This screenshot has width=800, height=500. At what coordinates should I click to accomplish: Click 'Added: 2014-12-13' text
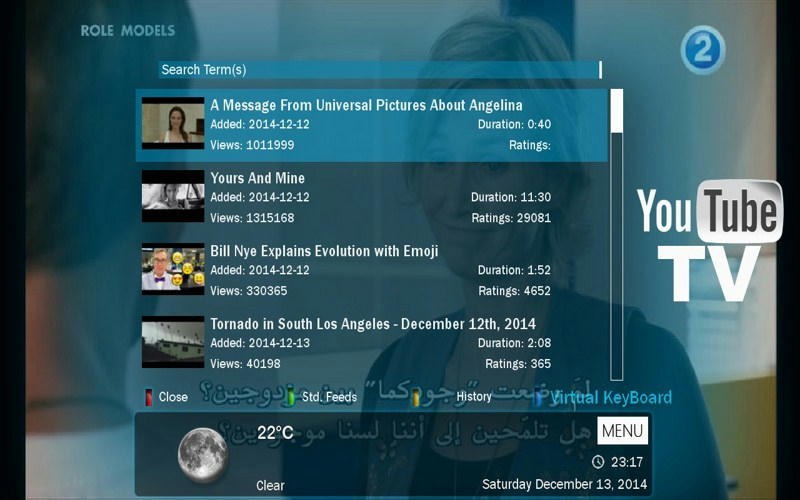[x=260, y=343]
